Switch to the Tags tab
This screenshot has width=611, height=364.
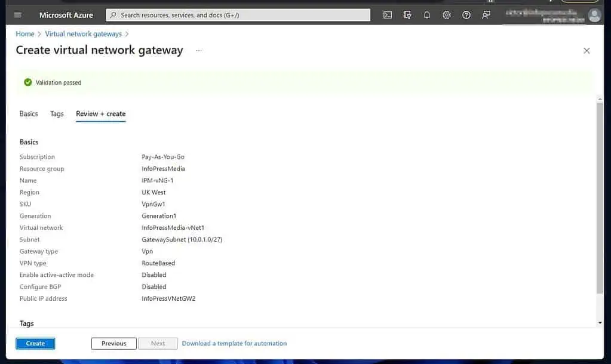[57, 113]
